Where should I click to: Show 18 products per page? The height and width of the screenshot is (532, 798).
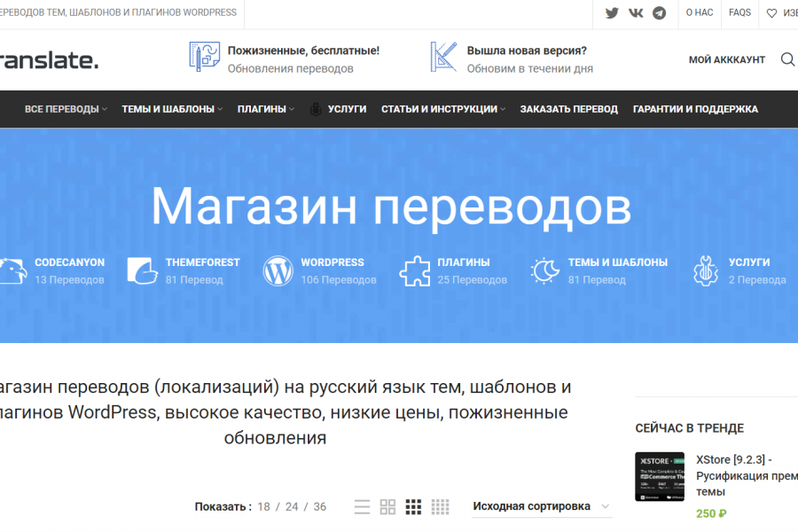tap(263, 507)
